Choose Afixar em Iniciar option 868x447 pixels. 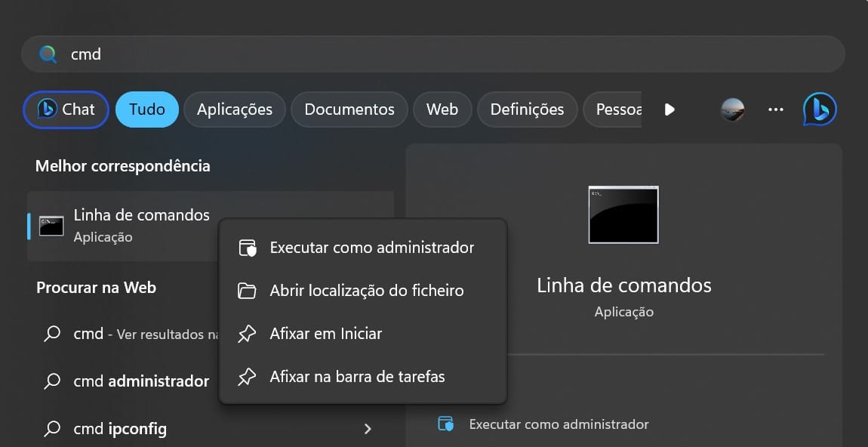pos(325,334)
